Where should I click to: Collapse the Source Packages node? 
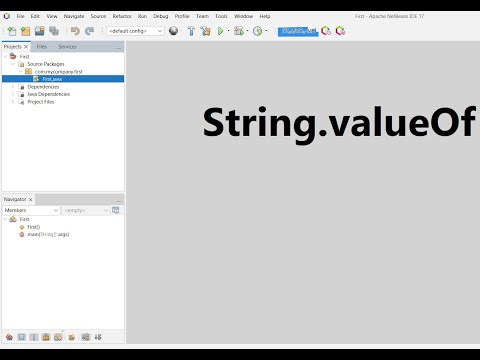[x=13, y=64]
